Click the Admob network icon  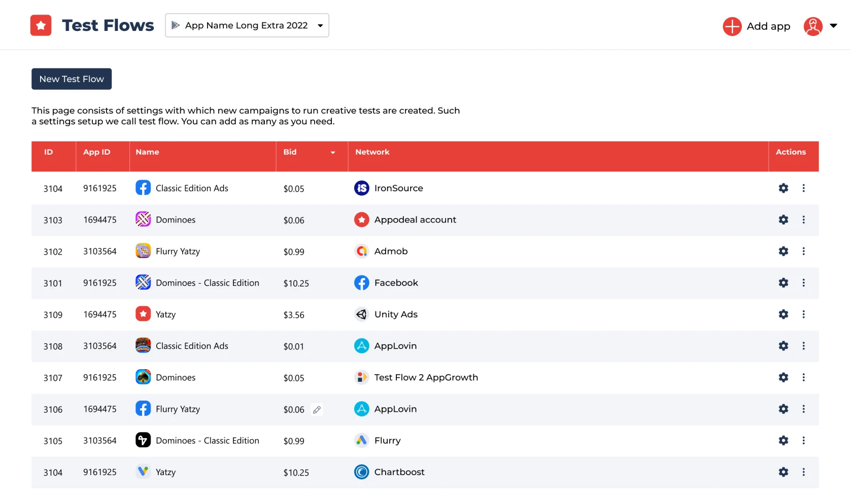pyautogui.click(x=361, y=251)
